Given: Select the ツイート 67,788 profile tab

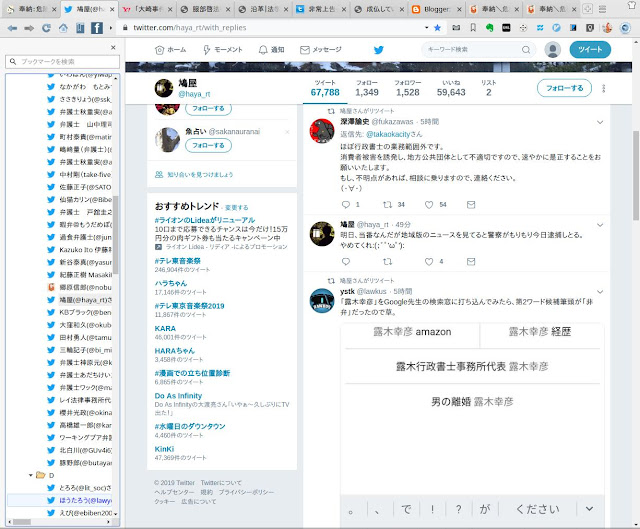Looking at the screenshot, I should 325,88.
